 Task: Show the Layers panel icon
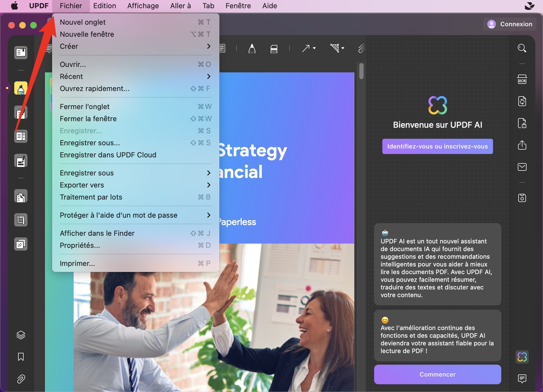pyautogui.click(x=21, y=335)
